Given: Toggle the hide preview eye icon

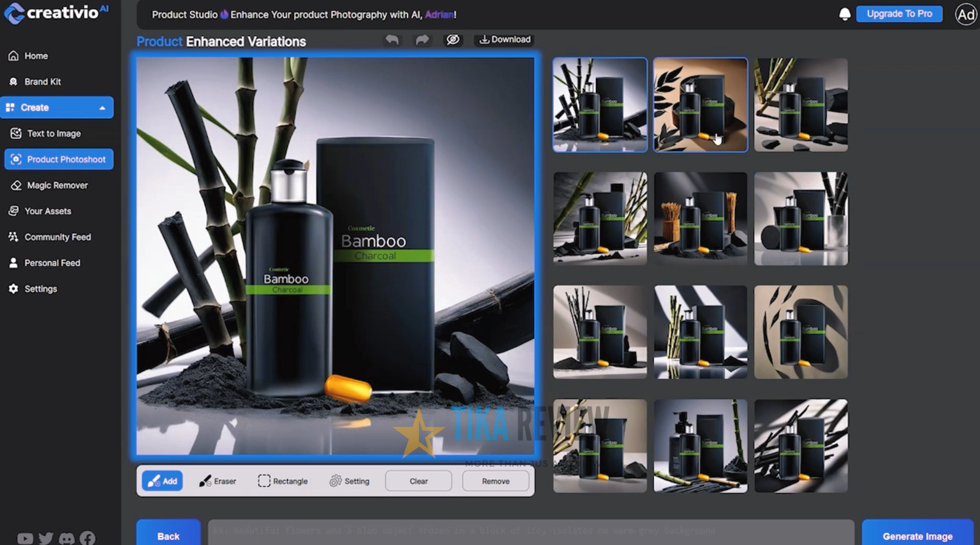Looking at the screenshot, I should point(453,40).
